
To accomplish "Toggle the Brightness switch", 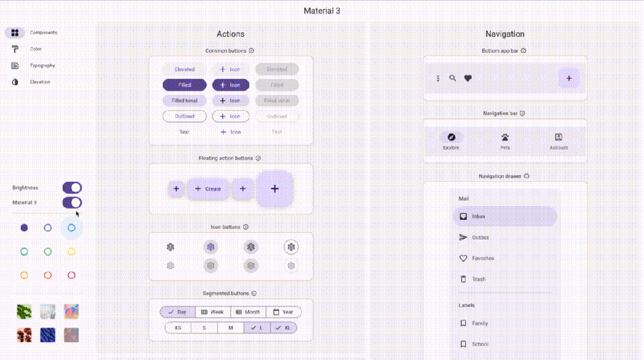I will pyautogui.click(x=72, y=188).
